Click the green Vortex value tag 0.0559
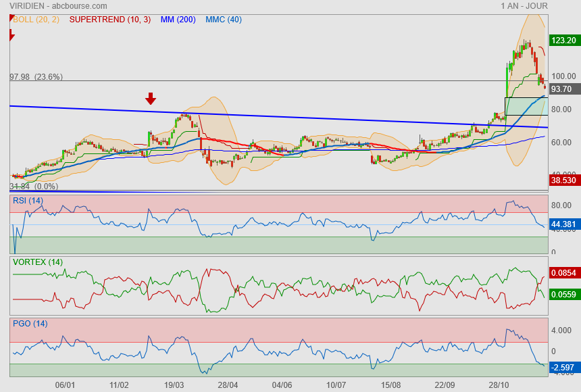The image size is (581, 392). pyautogui.click(x=564, y=295)
